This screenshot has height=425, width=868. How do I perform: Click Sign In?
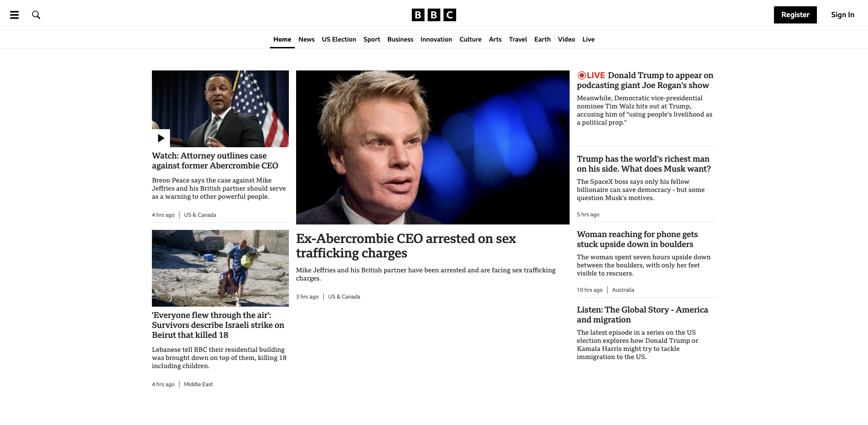pyautogui.click(x=843, y=15)
